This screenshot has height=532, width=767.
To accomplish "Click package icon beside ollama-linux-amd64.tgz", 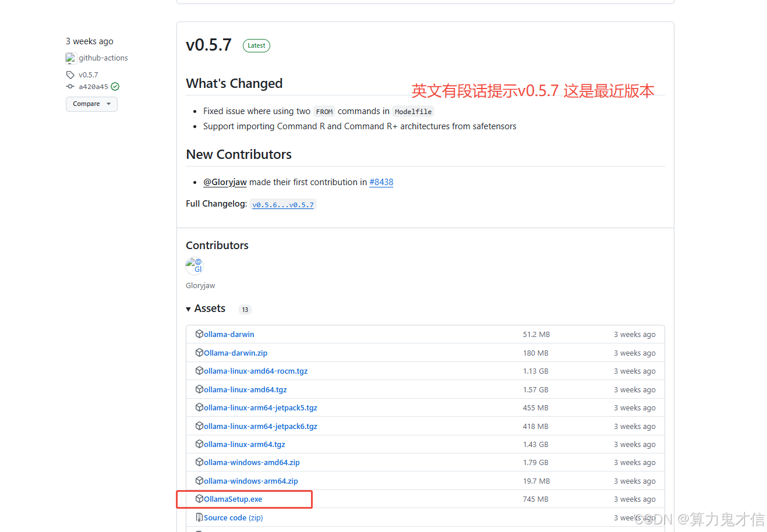I will pos(199,389).
